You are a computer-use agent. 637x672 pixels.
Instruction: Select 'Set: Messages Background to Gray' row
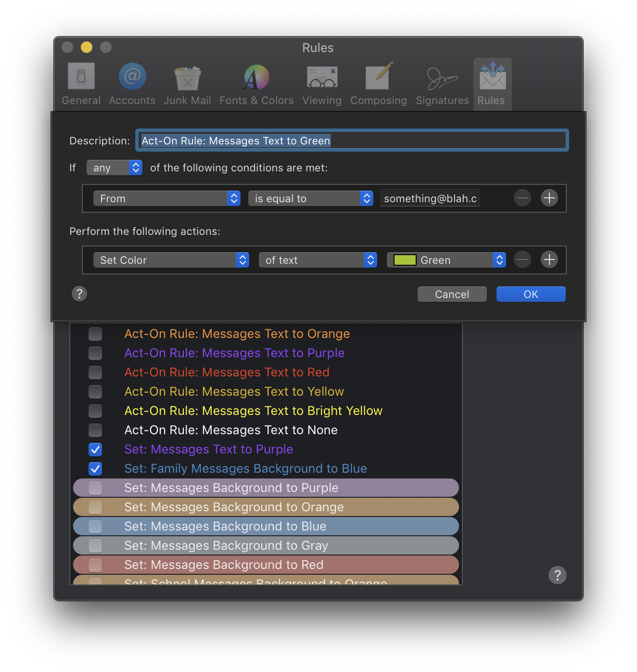[266, 545]
